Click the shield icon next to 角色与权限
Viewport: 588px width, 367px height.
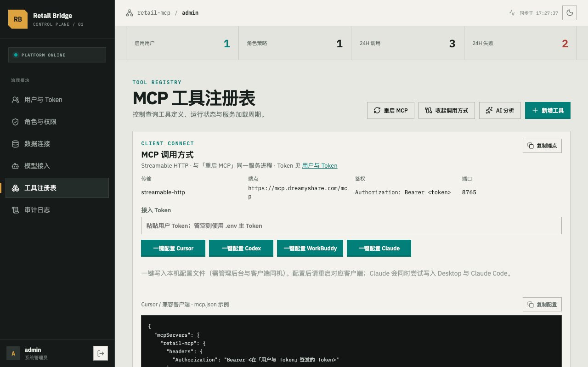[15, 122]
